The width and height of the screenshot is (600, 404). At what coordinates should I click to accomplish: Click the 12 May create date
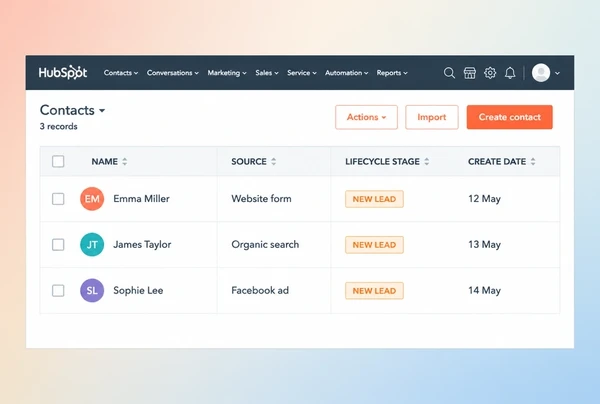pos(484,199)
